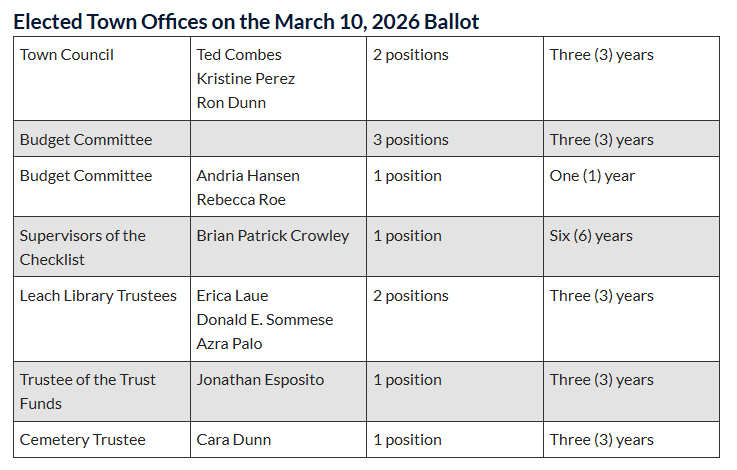Viewport: 737px width, 470px height.
Task: Click on Brian Patrick Crowley
Action: click(x=273, y=236)
